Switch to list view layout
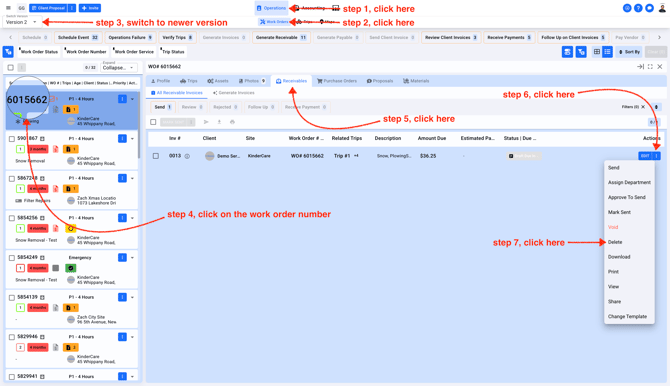The height and width of the screenshot is (386, 670). [x=607, y=52]
